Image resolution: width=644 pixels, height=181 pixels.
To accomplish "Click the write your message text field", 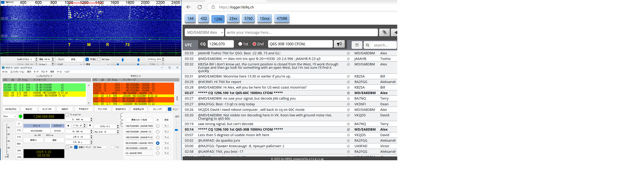I will point(301,32).
